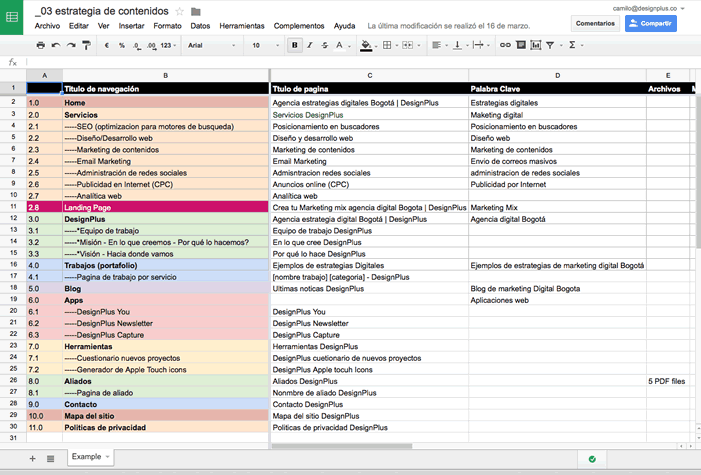Open vertical align options
The width and height of the screenshot is (701, 475).
point(457,45)
